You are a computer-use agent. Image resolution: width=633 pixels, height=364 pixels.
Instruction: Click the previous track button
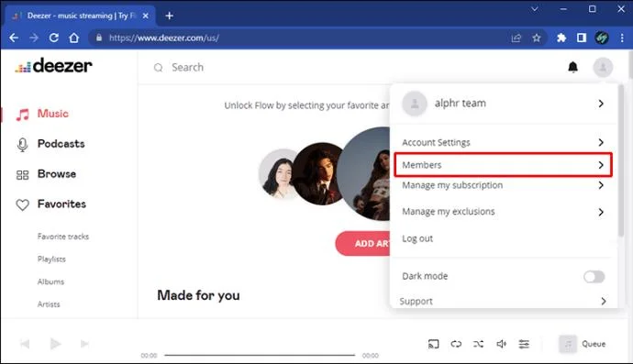coord(25,344)
